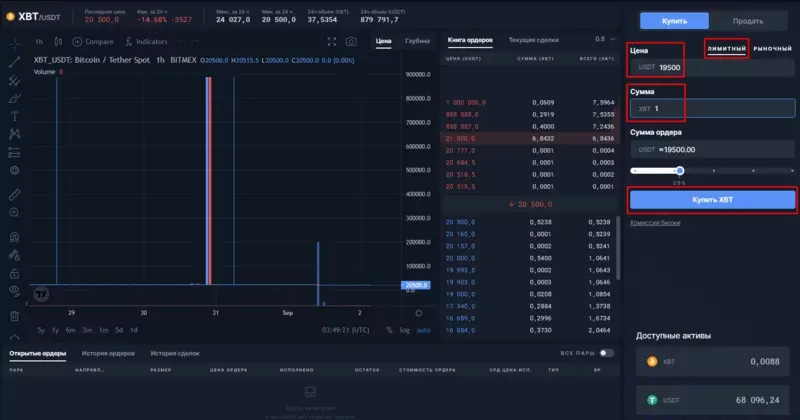
Task: Choose the Рыночный order type
Action: 772,48
